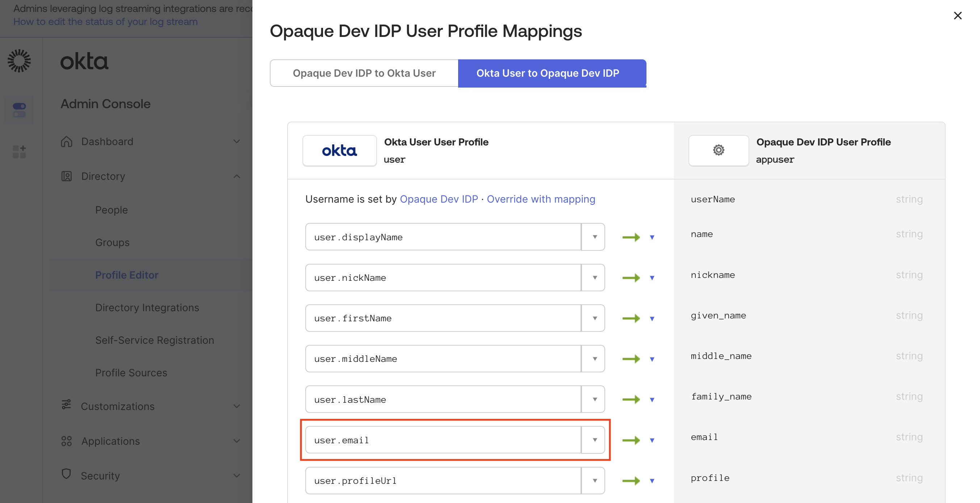
Task: Select the Okta User to Opaque Dev IDP tab
Action: (552, 73)
